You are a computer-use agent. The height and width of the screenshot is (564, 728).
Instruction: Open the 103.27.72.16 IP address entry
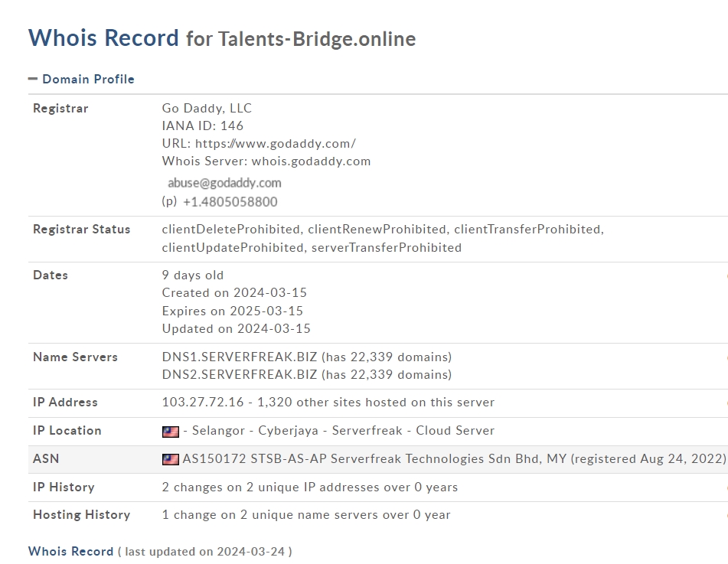pos(203,402)
